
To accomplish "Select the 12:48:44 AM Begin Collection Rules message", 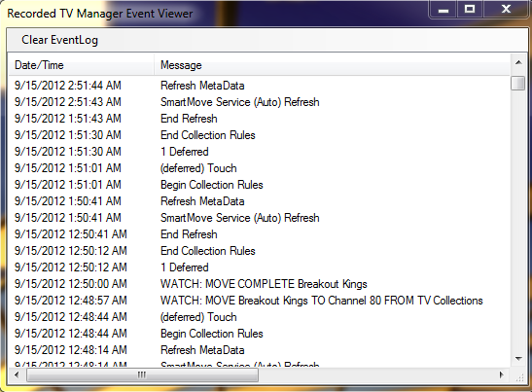I will tap(212, 334).
